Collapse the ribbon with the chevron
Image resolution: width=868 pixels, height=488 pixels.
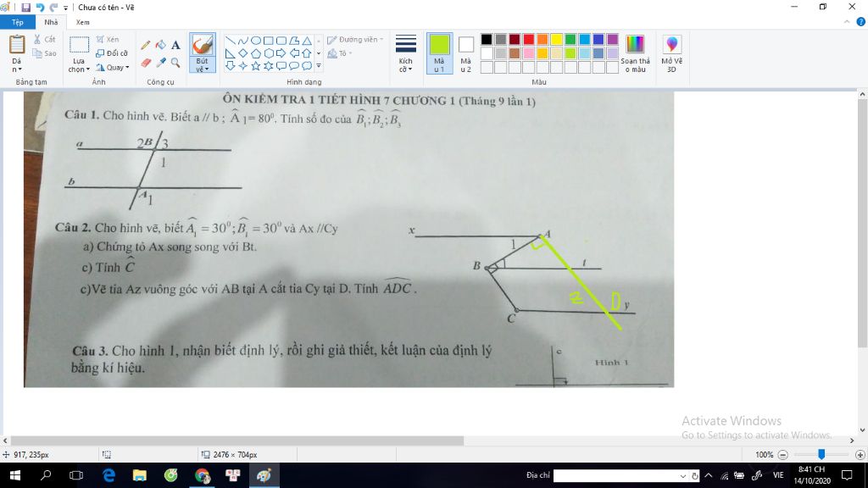[x=847, y=22]
